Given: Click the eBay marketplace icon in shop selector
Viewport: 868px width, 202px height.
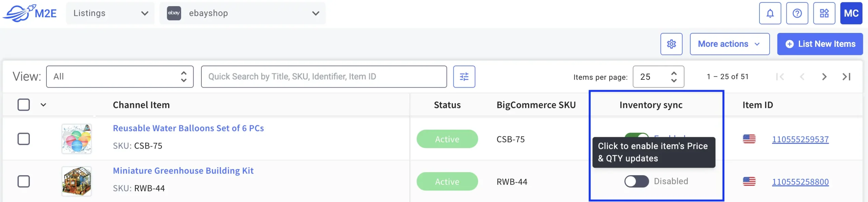Looking at the screenshot, I should click(x=174, y=13).
